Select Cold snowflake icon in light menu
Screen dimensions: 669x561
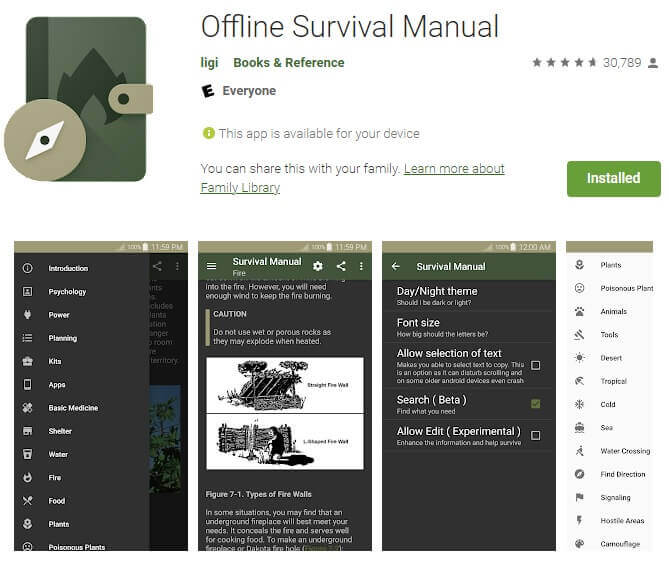click(579, 404)
